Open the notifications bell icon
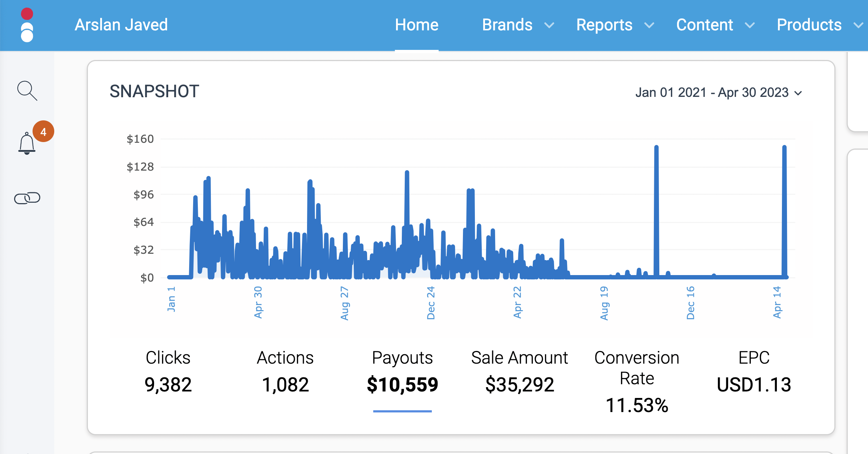The width and height of the screenshot is (868, 454). tap(27, 144)
